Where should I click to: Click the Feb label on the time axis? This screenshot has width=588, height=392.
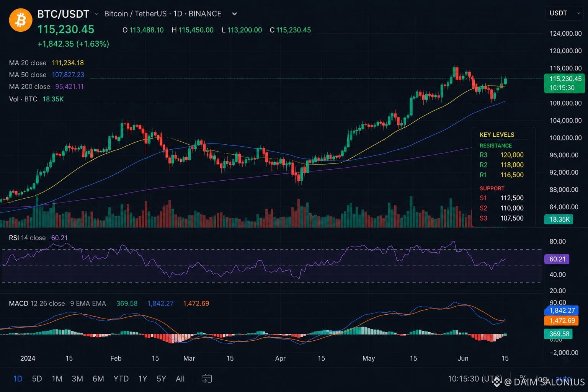click(116, 358)
